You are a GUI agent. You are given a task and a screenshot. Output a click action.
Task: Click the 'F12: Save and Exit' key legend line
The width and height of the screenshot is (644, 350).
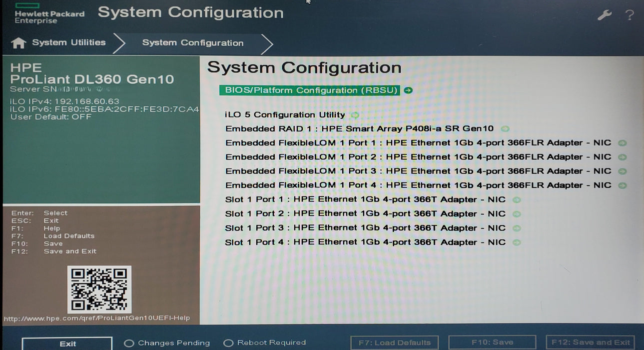pos(54,251)
